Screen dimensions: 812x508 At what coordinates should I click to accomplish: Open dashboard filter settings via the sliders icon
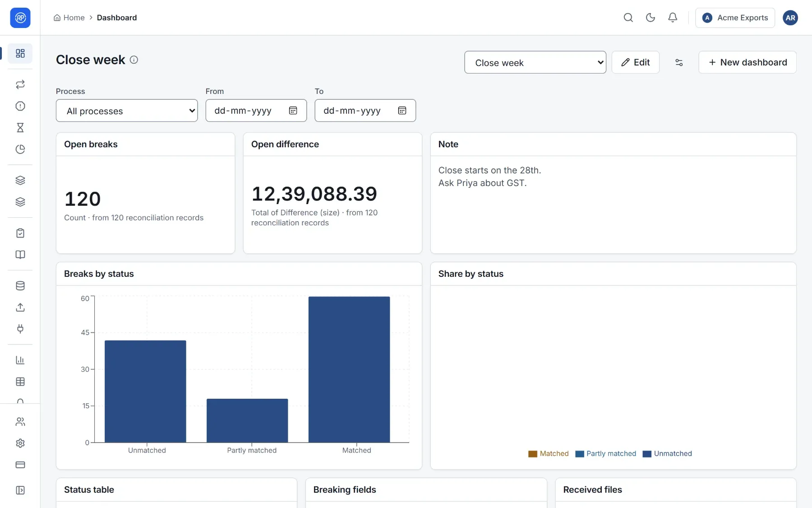pyautogui.click(x=678, y=62)
